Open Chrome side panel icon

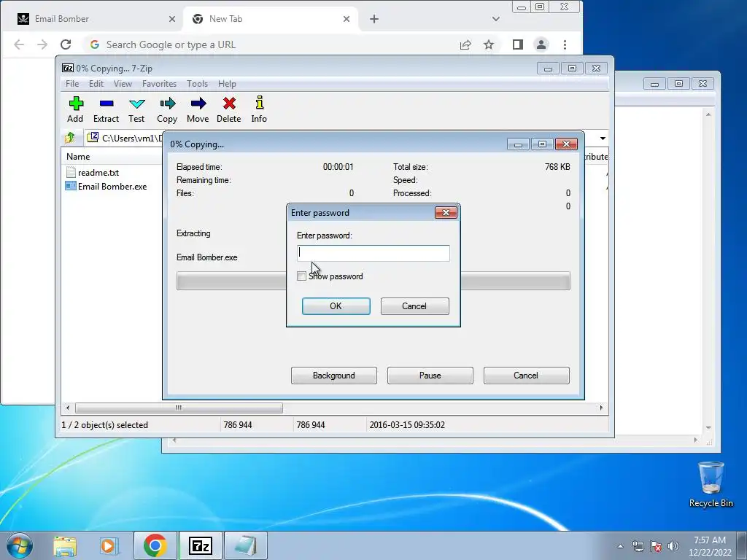click(518, 44)
